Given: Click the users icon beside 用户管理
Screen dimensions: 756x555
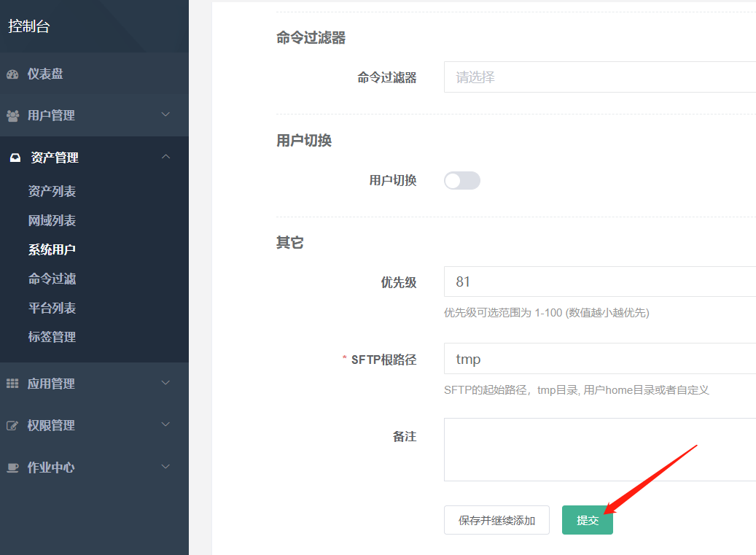Looking at the screenshot, I should pos(12,116).
